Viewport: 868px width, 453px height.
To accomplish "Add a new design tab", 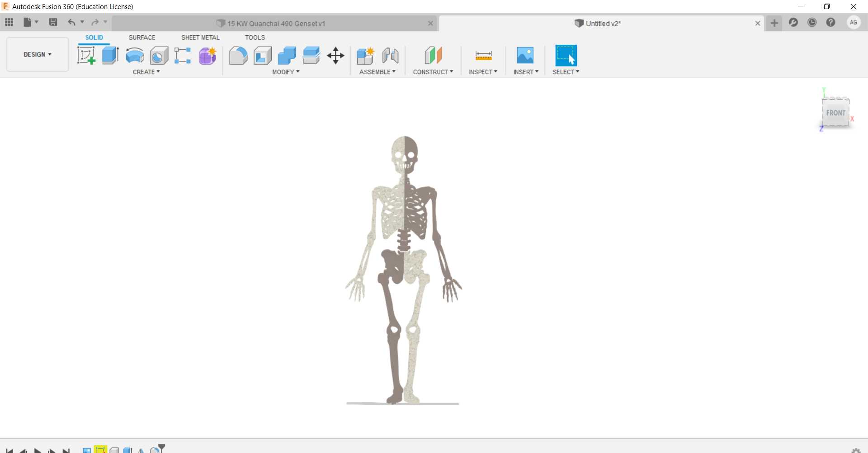I will (774, 23).
